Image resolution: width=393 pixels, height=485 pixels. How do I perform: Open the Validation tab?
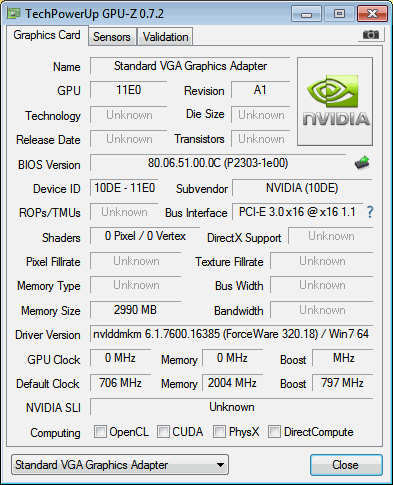166,37
